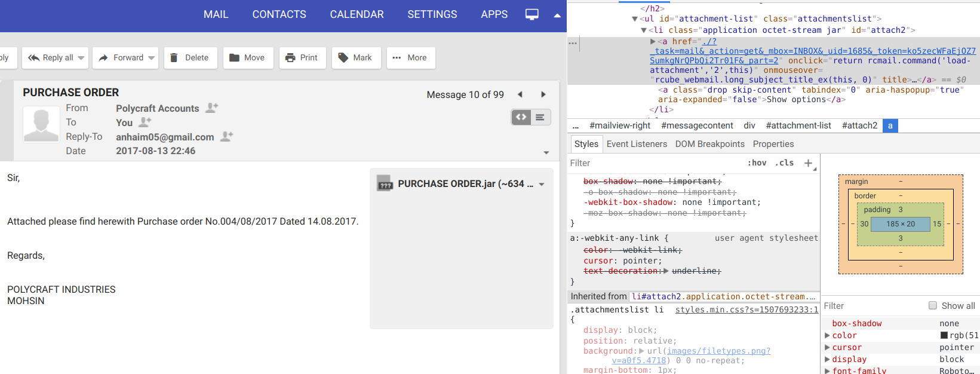The height and width of the screenshot is (374, 980).
Task: Go to the previous message arrow
Action: (520, 94)
